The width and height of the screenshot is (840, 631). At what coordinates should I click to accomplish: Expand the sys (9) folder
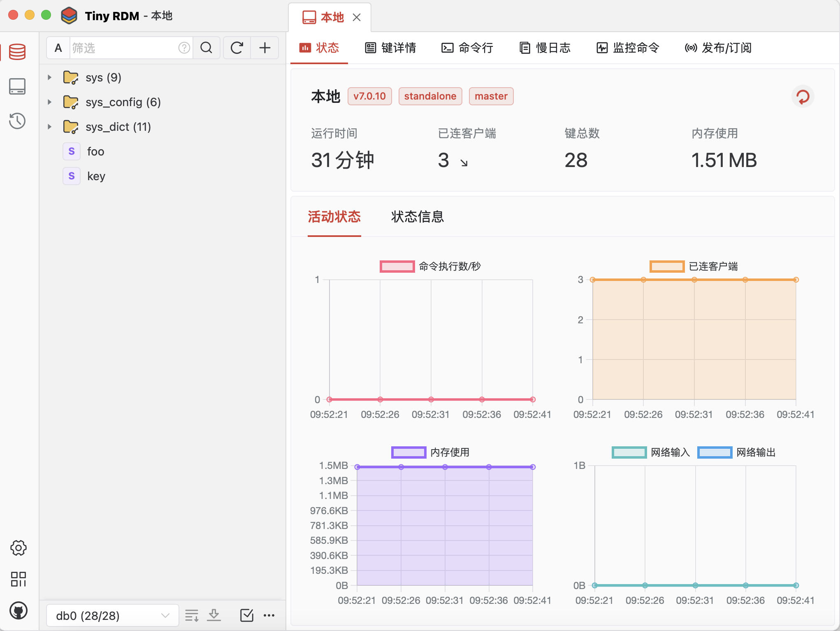click(50, 77)
